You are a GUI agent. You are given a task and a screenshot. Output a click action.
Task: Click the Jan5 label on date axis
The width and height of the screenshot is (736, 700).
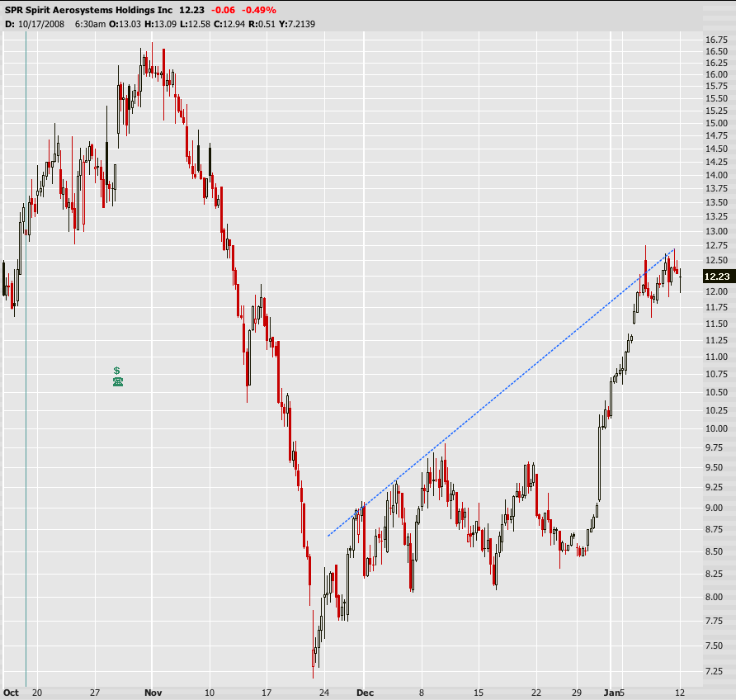click(613, 692)
